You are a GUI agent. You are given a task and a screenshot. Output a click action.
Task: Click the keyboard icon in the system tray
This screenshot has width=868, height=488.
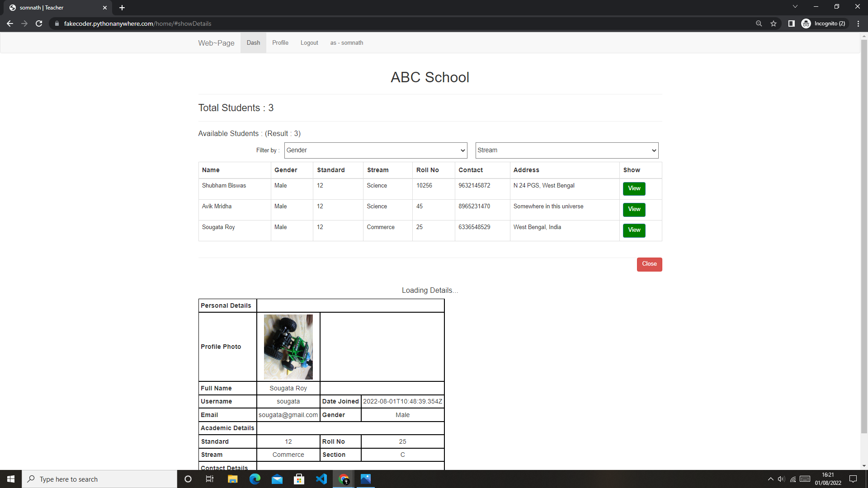804,479
